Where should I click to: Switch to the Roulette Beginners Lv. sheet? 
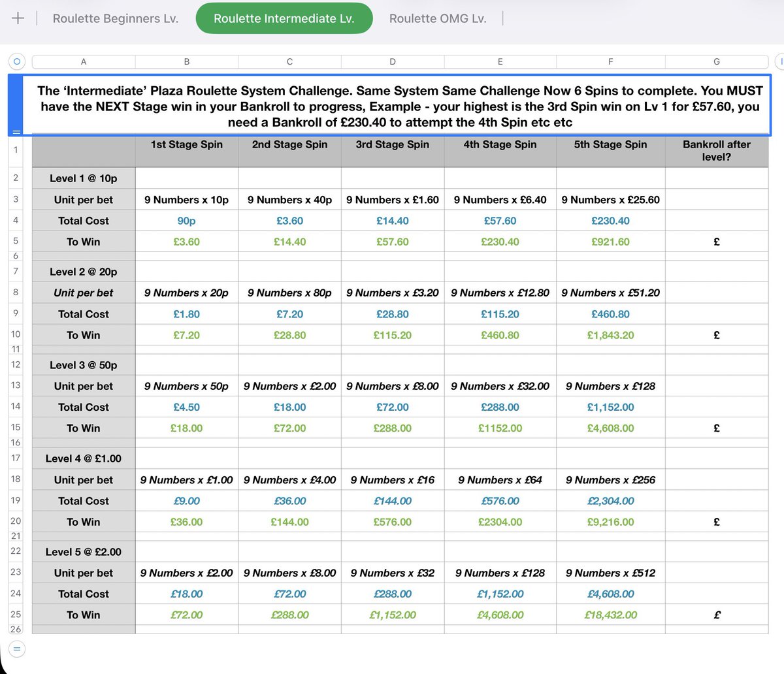116,18
